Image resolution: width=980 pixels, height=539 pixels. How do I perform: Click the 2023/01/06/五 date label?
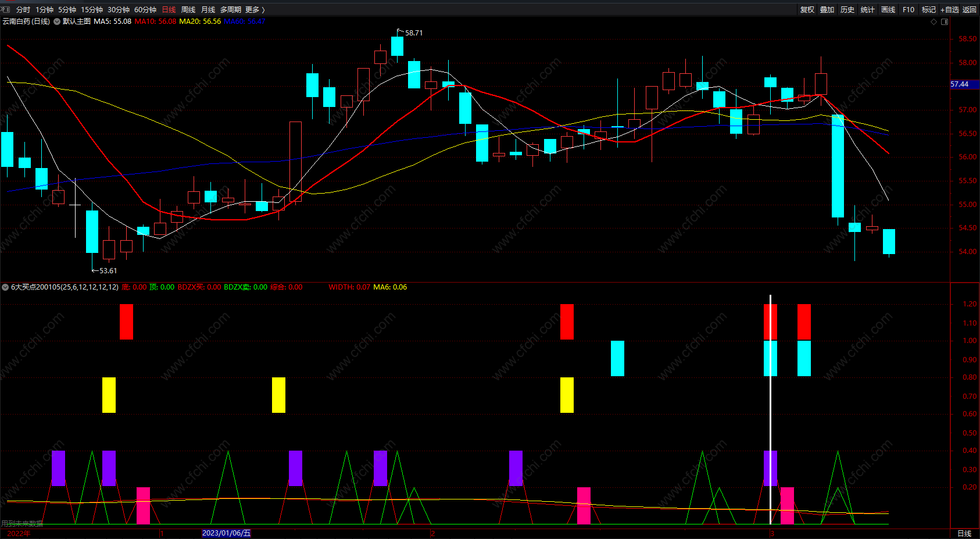pyautogui.click(x=226, y=533)
